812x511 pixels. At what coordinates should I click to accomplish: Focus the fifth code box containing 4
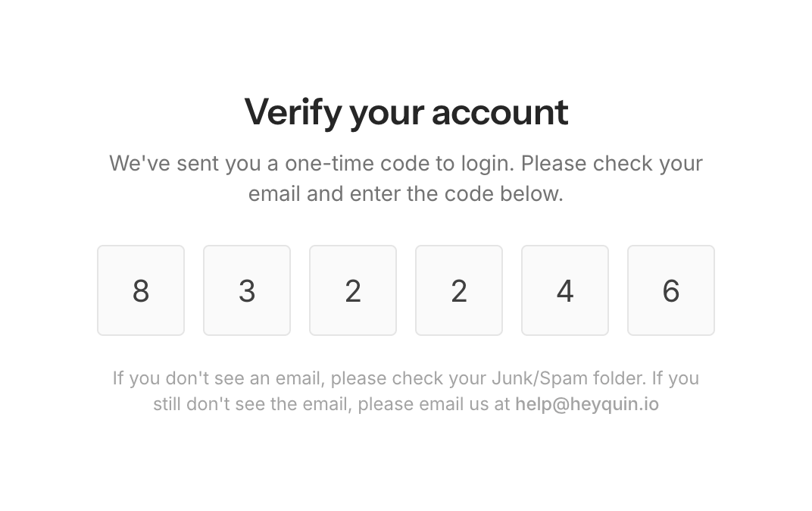[565, 290]
